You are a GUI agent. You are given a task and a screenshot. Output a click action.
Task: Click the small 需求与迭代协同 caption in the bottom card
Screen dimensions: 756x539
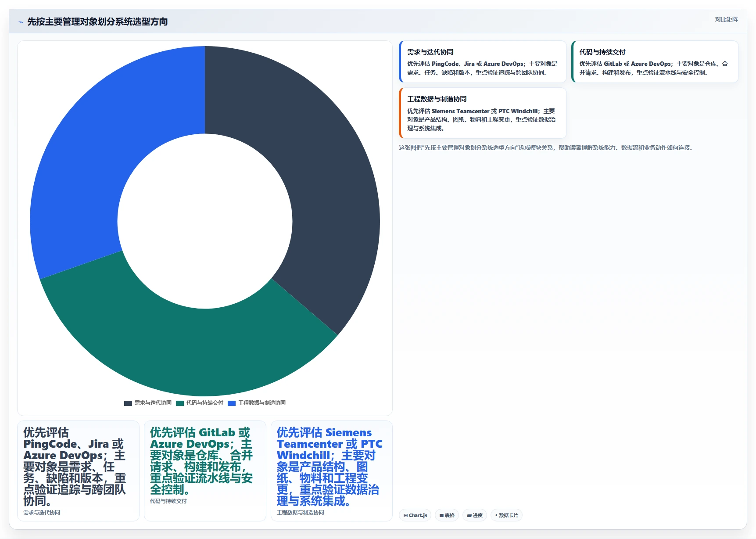pos(42,512)
